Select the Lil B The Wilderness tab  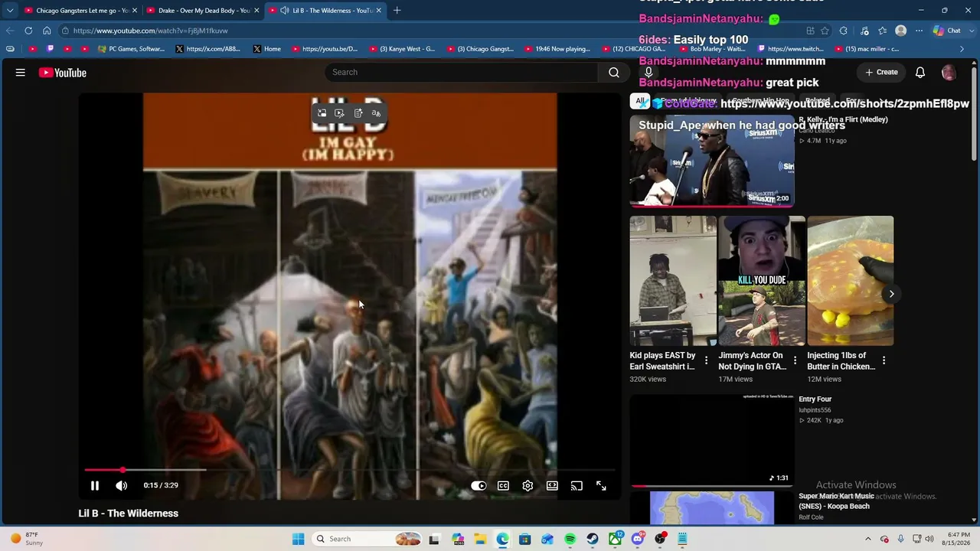coord(326,11)
